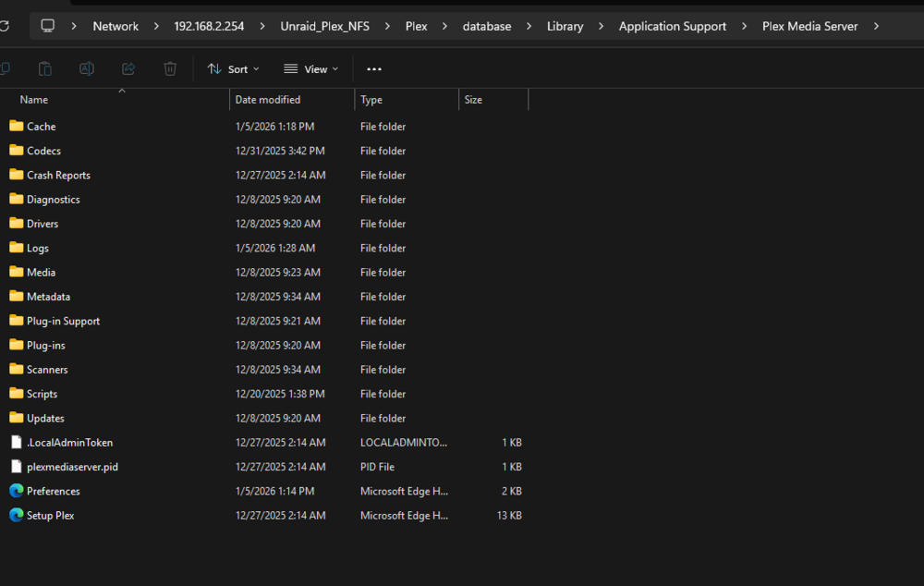Click the 12/20/2025 1:38 PM date cell
The width and height of the screenshot is (924, 586).
[280, 393]
